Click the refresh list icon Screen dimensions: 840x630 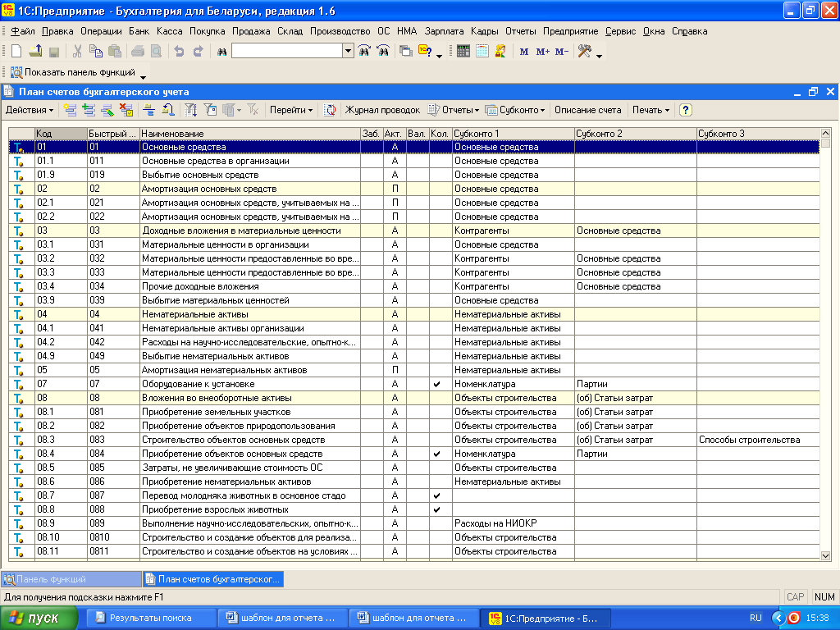tap(330, 110)
